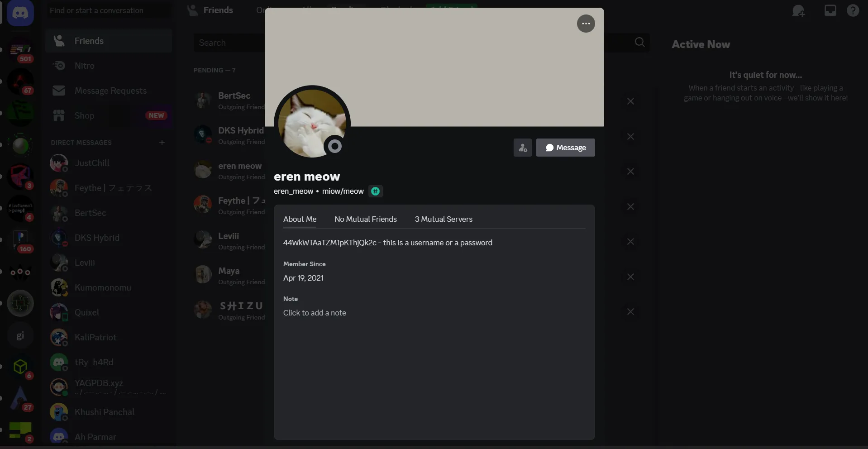The image size is (868, 449).
Task: Click the miow/meow server tag badge
Action: coord(375,191)
